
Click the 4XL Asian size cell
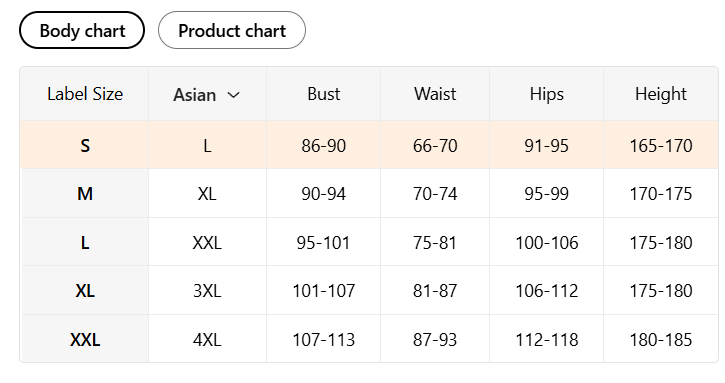(x=207, y=340)
